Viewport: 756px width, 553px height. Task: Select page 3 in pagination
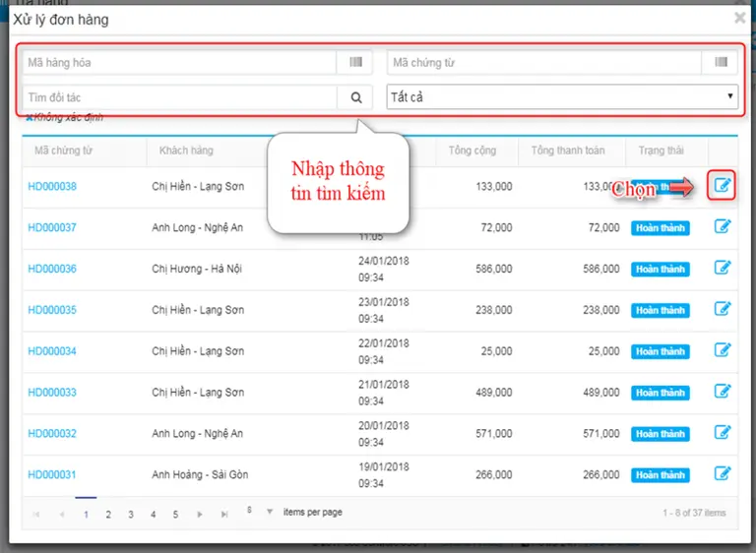click(x=131, y=515)
